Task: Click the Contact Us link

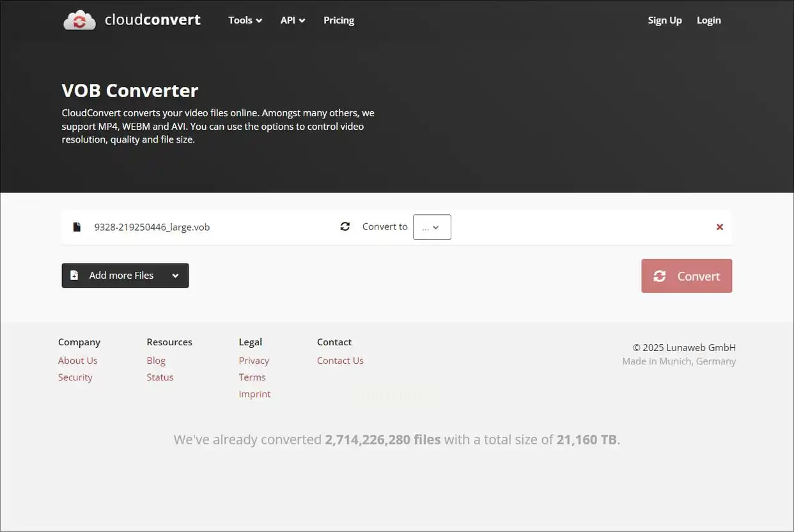Action: 340,361
